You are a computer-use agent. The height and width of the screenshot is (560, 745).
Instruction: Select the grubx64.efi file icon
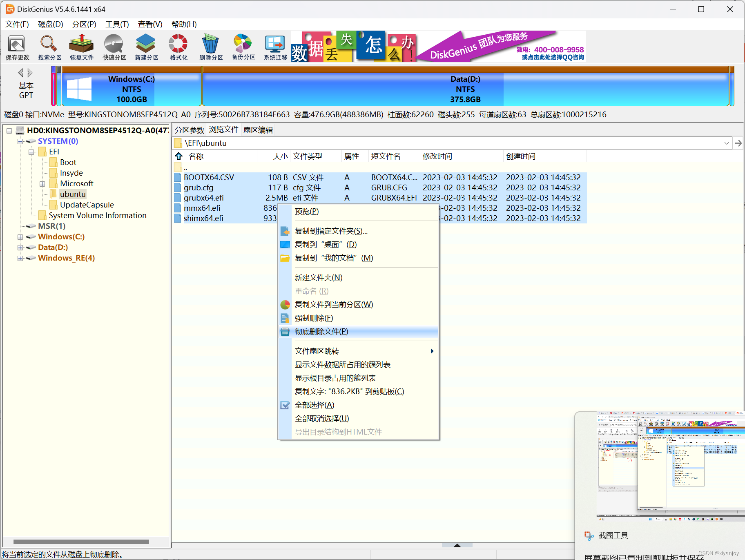(x=178, y=198)
